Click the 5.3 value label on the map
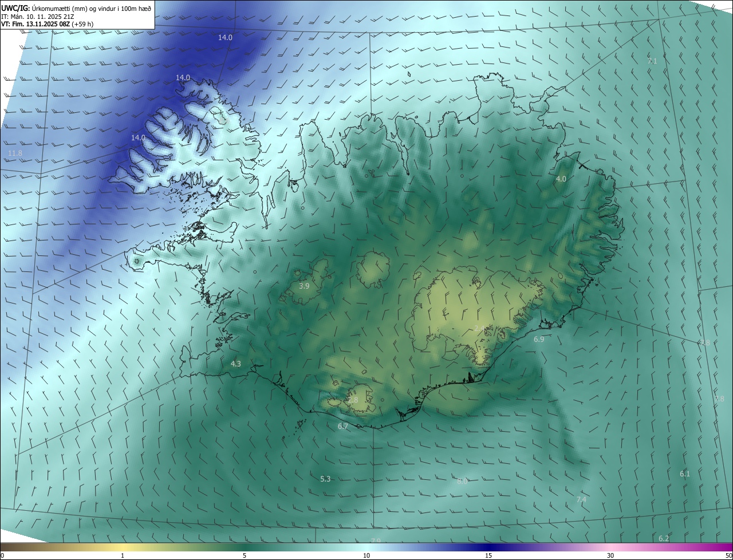 click(x=325, y=479)
